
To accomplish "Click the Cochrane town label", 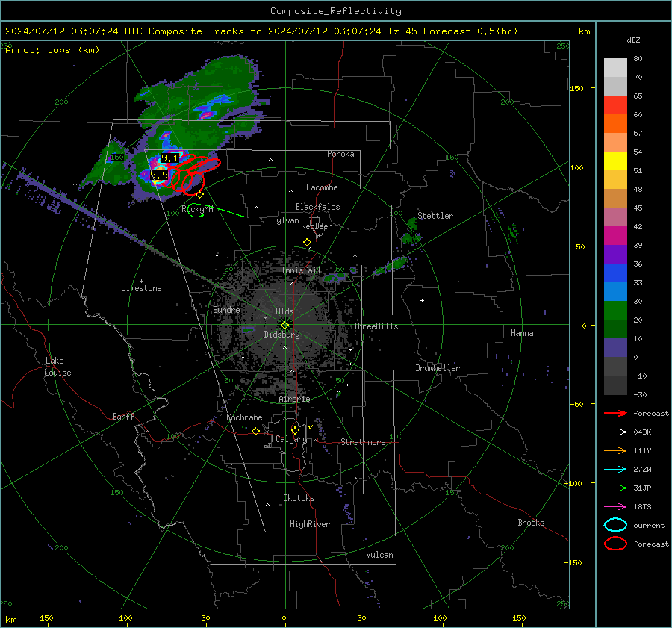I will click(x=244, y=417).
